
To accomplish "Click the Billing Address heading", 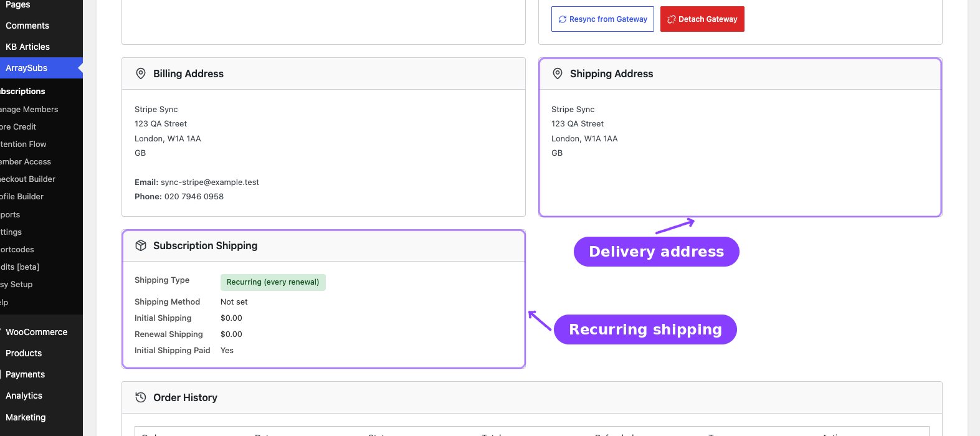I will coord(188,73).
